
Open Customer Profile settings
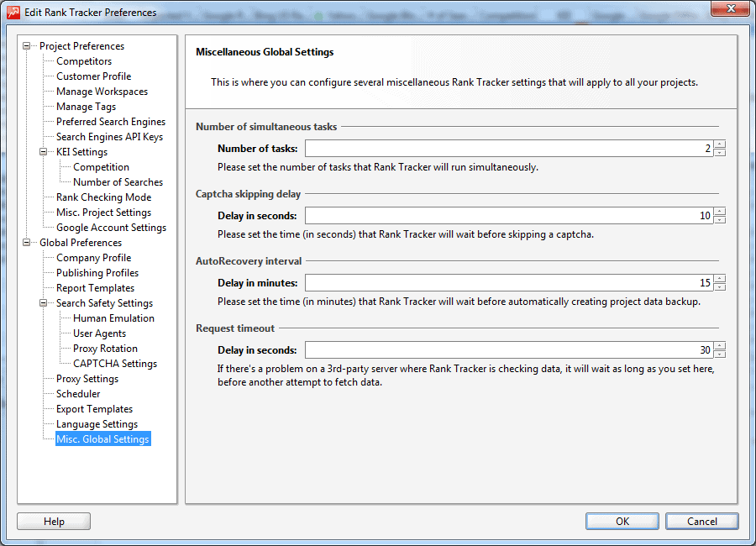93,76
